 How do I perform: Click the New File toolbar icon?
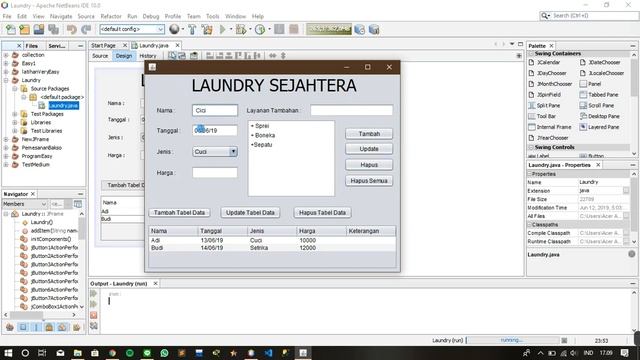[x=11, y=29]
